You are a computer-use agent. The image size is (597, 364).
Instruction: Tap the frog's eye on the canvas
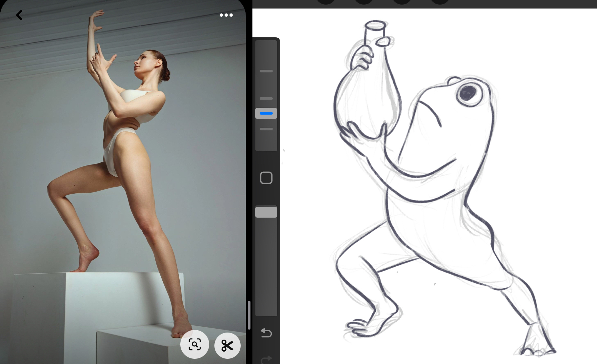468,93
